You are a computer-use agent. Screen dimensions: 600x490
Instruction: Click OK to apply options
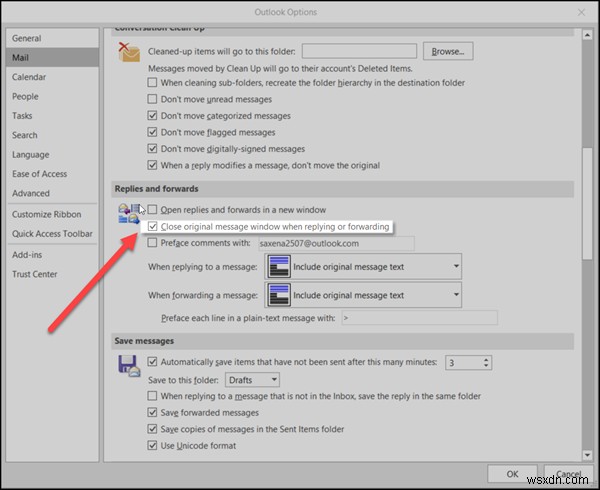point(512,474)
